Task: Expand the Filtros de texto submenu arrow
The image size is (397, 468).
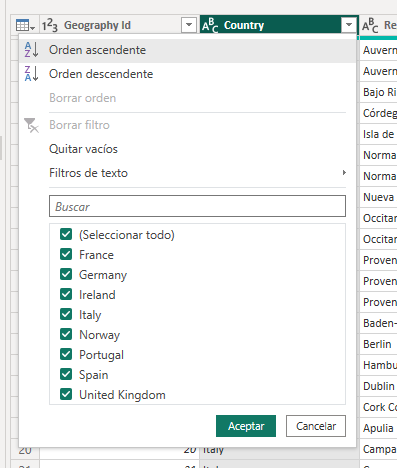Action: point(344,173)
